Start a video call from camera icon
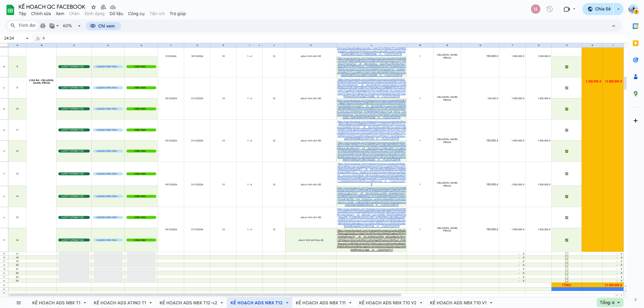 567,9
